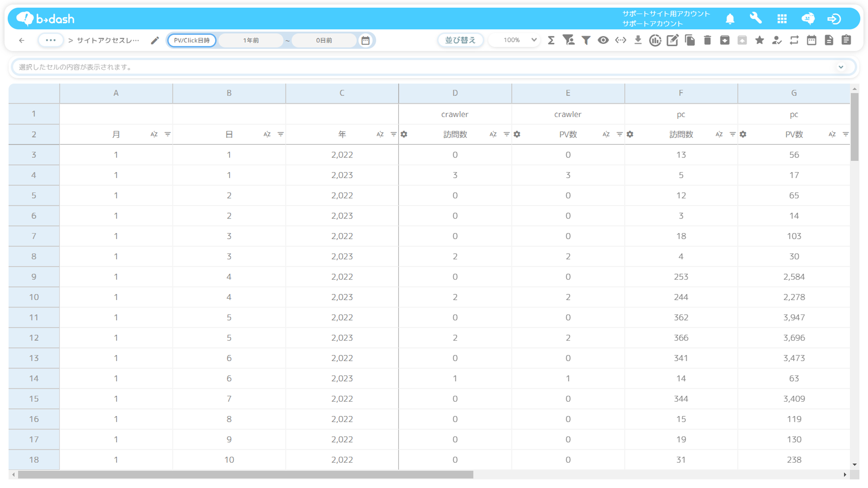Screen dimensions: 868x488
Task: Open filter for the 日 column
Action: (281, 135)
